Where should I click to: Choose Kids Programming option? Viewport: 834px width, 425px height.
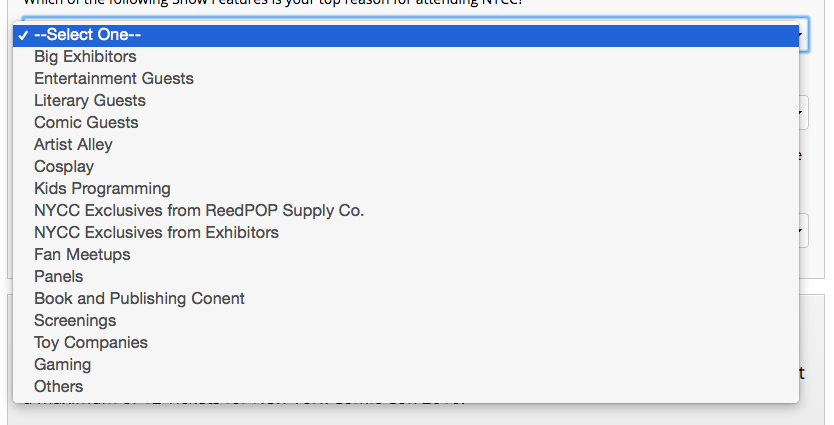coord(406,189)
